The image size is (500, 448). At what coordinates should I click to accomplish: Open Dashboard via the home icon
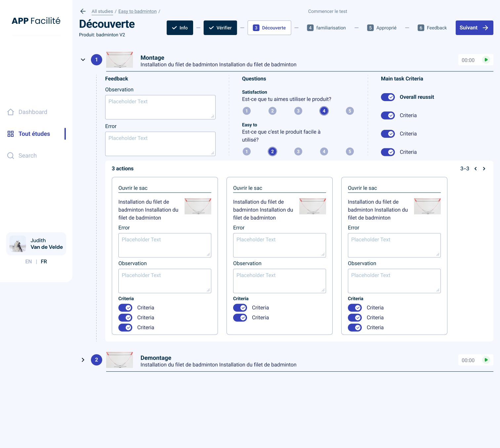pyautogui.click(x=11, y=112)
